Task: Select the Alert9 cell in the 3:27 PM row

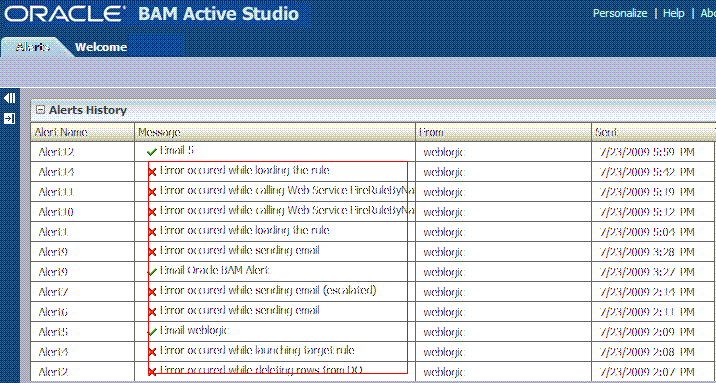Action: [83, 272]
